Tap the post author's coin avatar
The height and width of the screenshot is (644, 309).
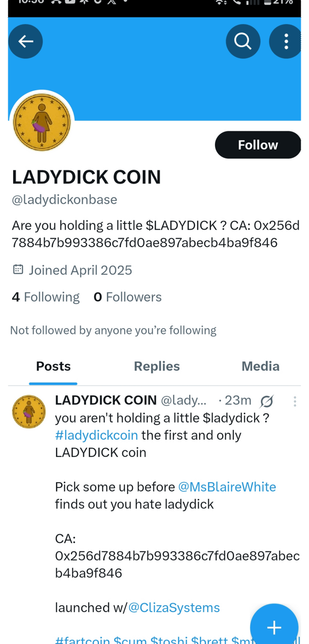click(29, 412)
